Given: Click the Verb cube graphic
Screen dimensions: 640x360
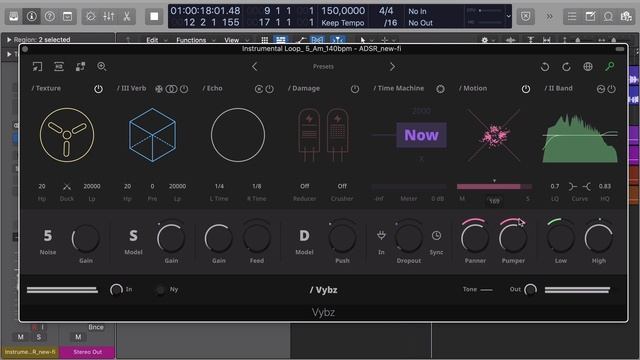Looking at the screenshot, I should [152, 135].
